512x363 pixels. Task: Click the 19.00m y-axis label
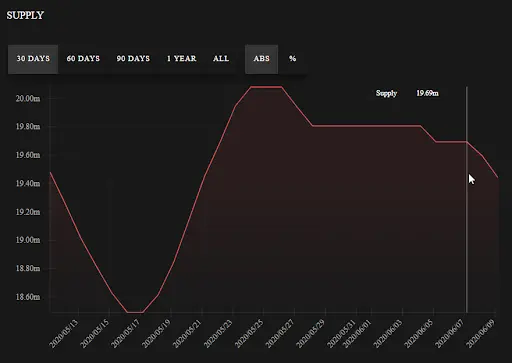click(28, 240)
